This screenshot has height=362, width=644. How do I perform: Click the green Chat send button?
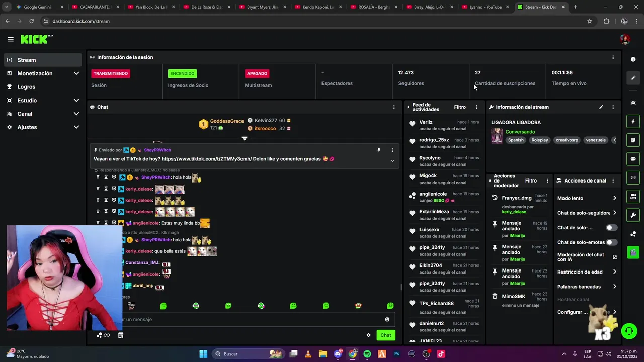[x=386, y=335]
